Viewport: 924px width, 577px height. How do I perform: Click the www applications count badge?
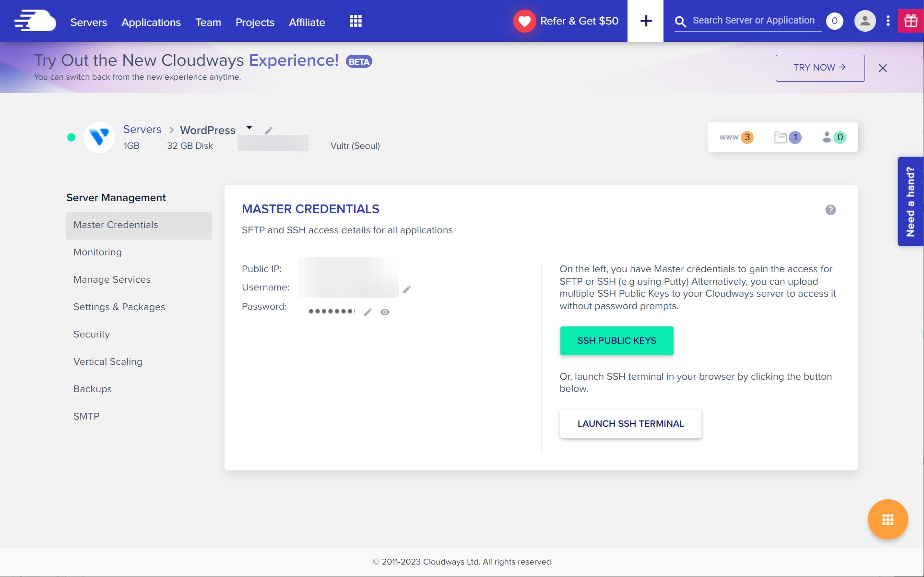coord(736,137)
